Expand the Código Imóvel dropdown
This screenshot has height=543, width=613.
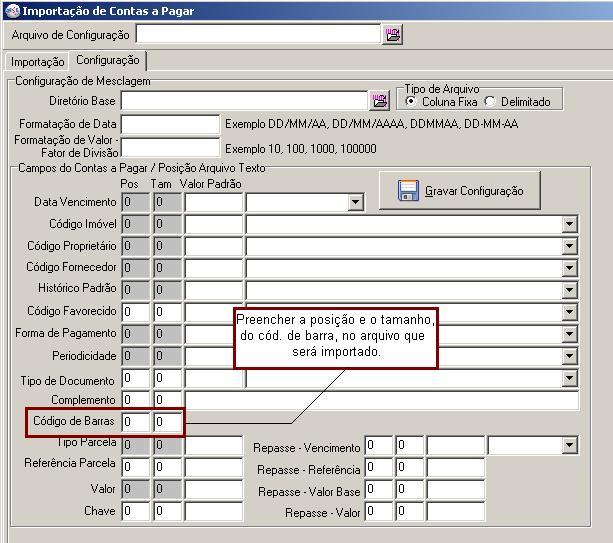[570, 224]
